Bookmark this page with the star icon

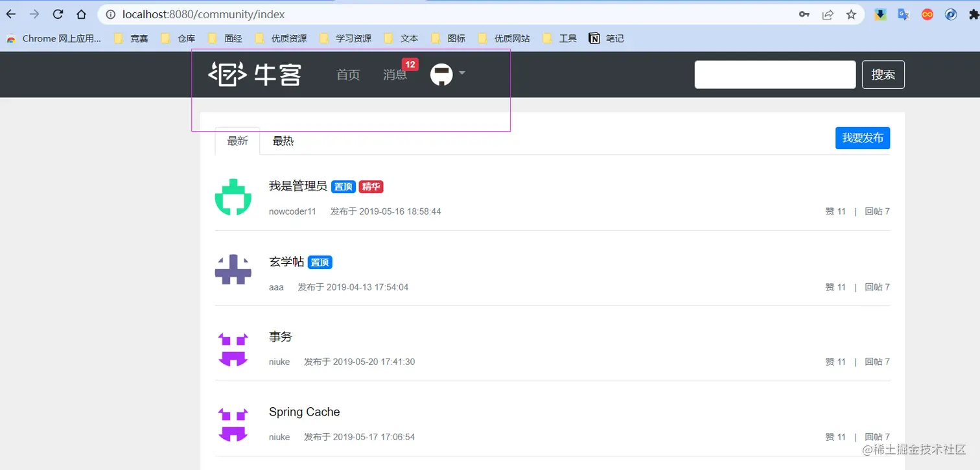click(x=851, y=14)
